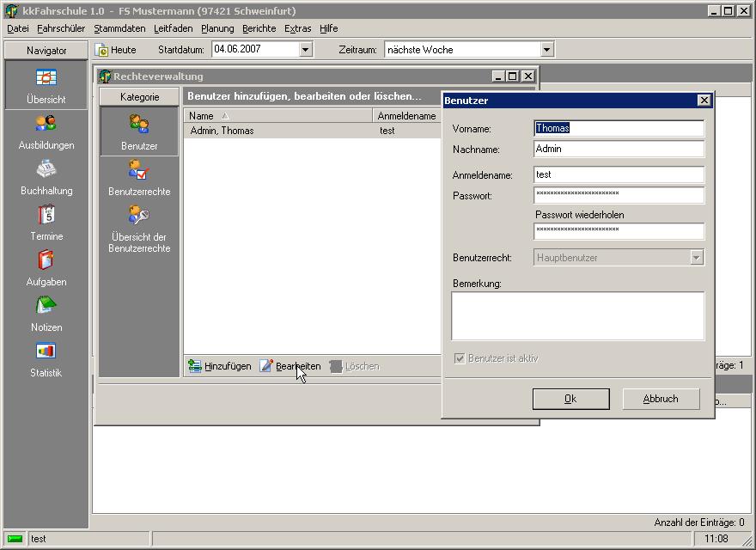Screen dimensions: 756x550
Task: Open the Termine calendar icon
Action: [x=46, y=215]
